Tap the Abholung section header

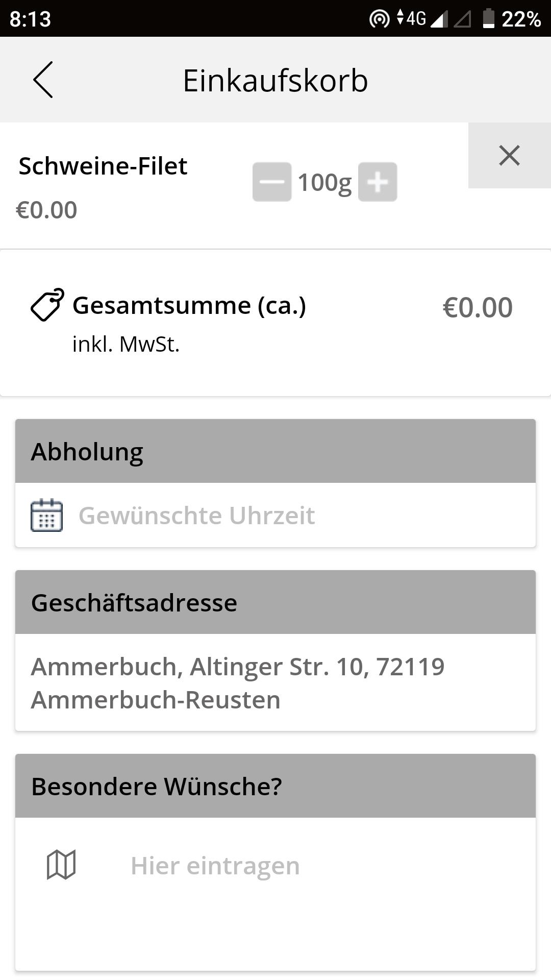tap(275, 451)
